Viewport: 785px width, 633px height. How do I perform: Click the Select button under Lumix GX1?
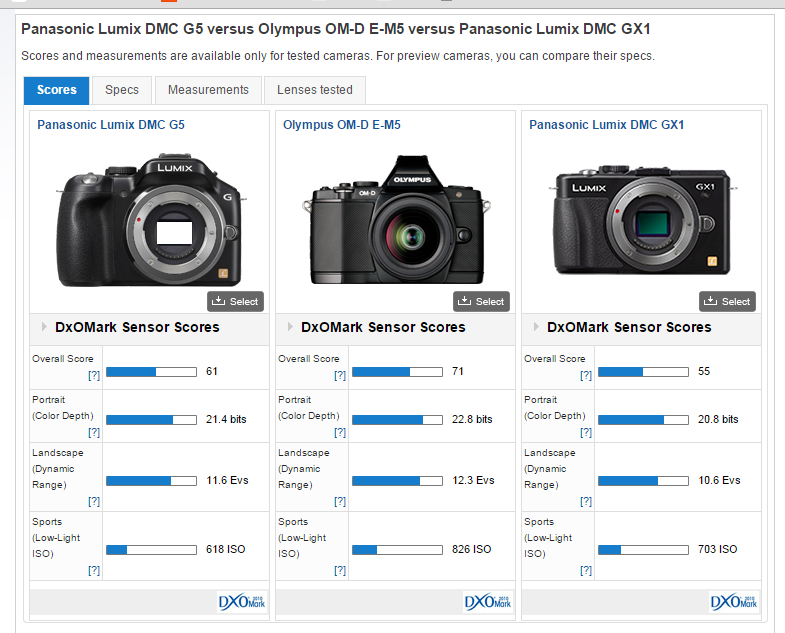point(727,301)
